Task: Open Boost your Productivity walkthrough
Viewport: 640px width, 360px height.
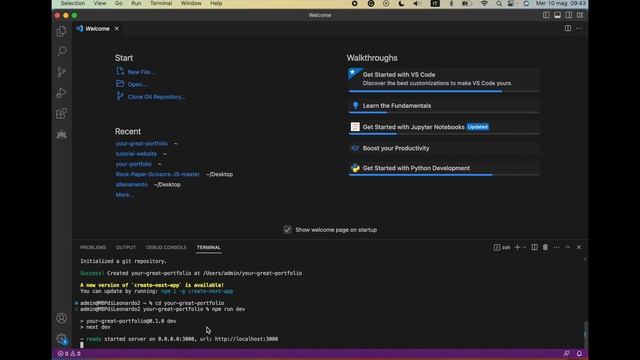Action: click(444, 148)
